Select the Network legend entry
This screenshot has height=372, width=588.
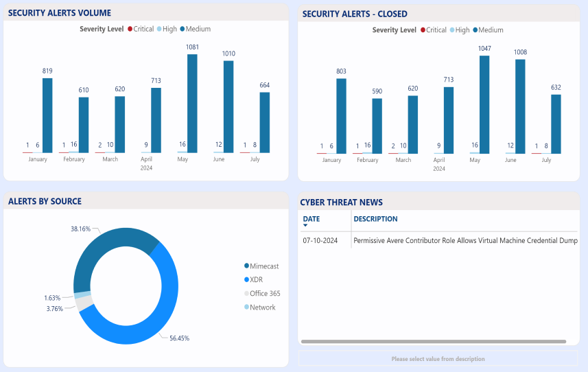point(260,307)
